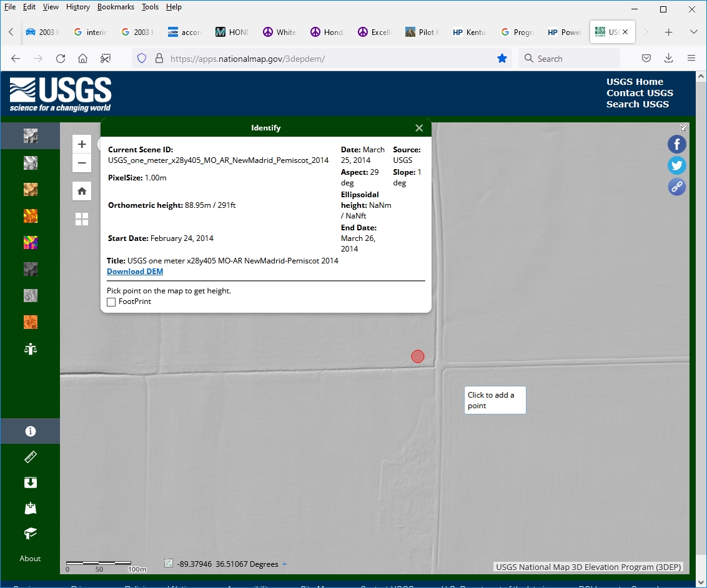Copy the share link icon
The image size is (707, 588).
click(x=677, y=187)
